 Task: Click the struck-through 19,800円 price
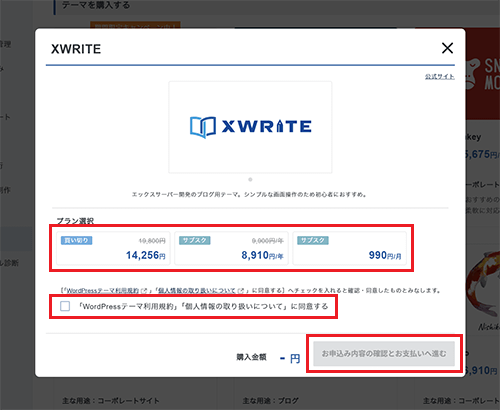pos(152,241)
